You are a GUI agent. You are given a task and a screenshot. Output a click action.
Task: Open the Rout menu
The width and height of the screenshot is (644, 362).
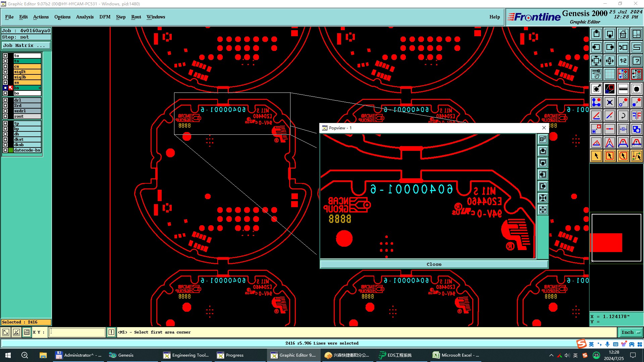(x=136, y=17)
